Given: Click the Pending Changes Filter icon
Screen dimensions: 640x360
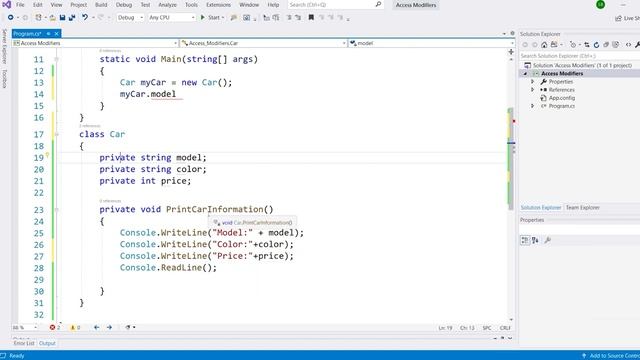Looking at the screenshot, I should pyautogui.click(x=573, y=44).
